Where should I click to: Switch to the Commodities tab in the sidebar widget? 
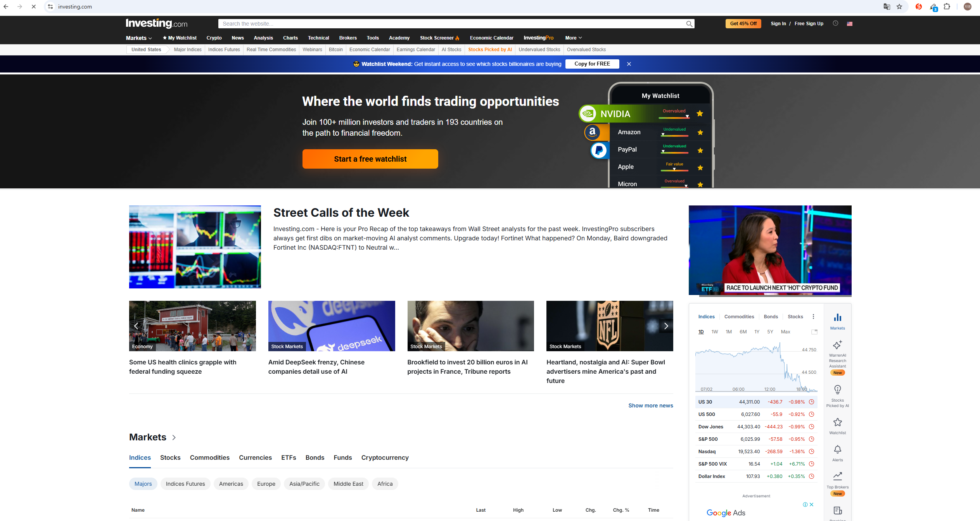coord(739,317)
